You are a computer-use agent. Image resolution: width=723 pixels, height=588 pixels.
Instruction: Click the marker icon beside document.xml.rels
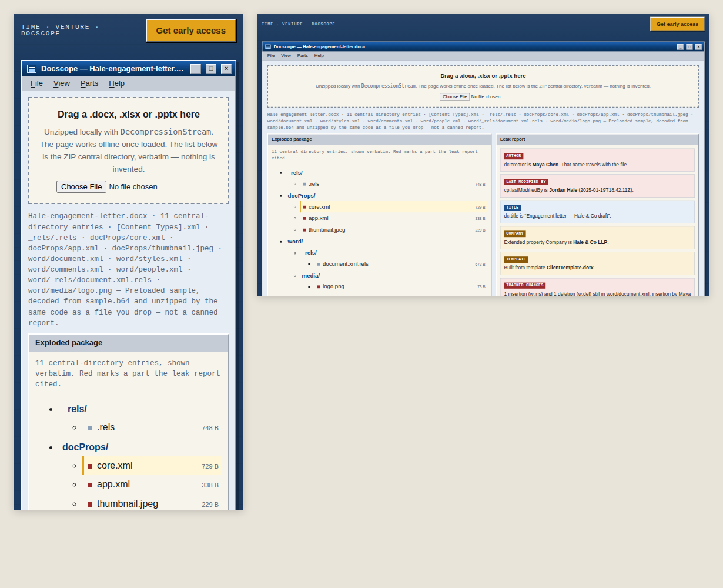tap(319, 265)
